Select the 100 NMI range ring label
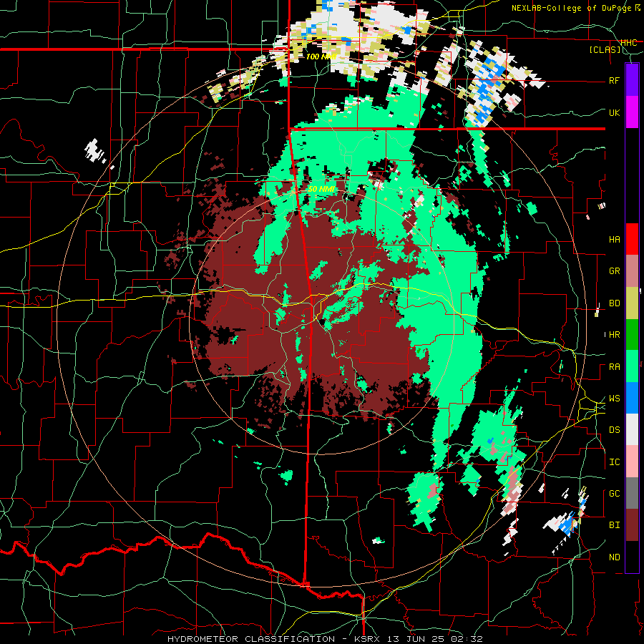This screenshot has height=644, width=644. tap(321, 57)
